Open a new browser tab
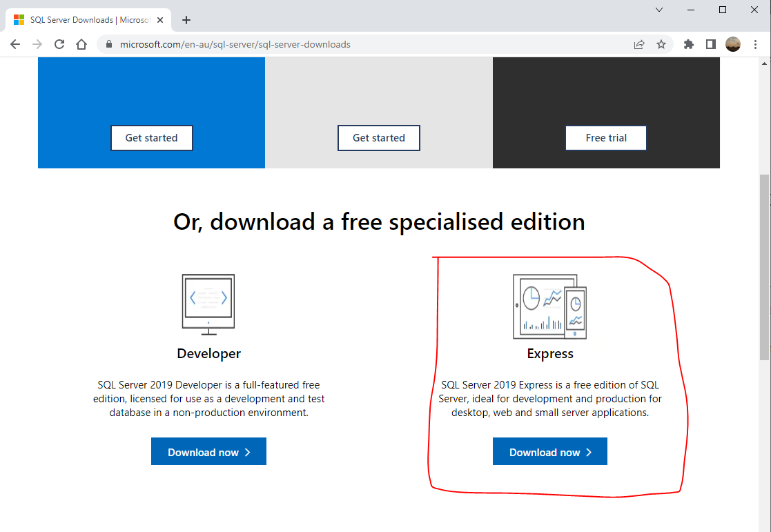 (x=186, y=20)
